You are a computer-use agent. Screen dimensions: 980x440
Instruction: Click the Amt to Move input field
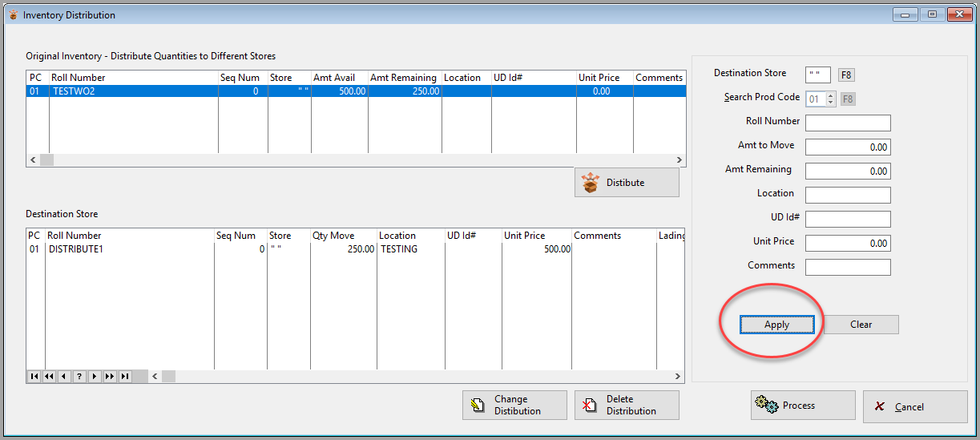click(848, 147)
